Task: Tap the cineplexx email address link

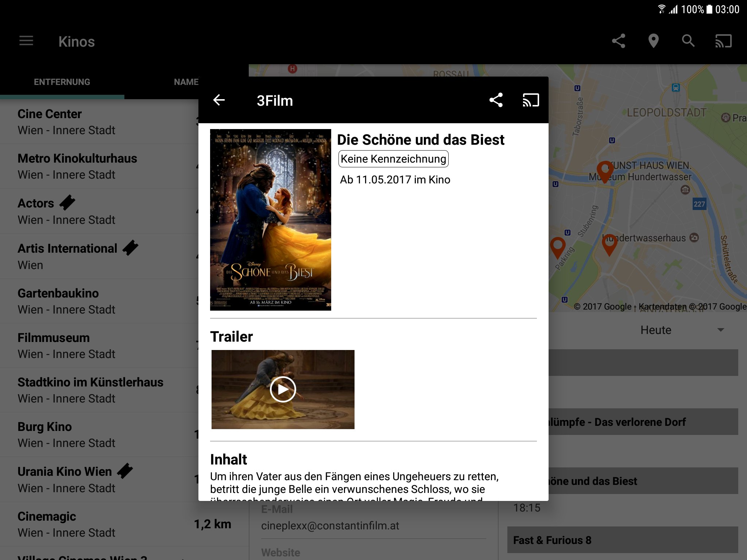Action: pyautogui.click(x=330, y=525)
